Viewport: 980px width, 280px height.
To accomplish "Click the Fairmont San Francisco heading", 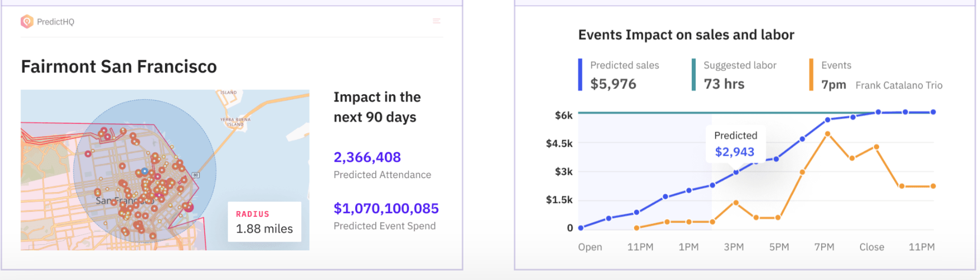I will 119,67.
